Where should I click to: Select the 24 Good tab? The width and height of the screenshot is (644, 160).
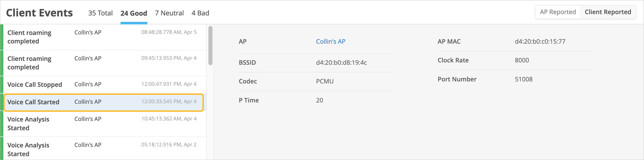point(134,13)
